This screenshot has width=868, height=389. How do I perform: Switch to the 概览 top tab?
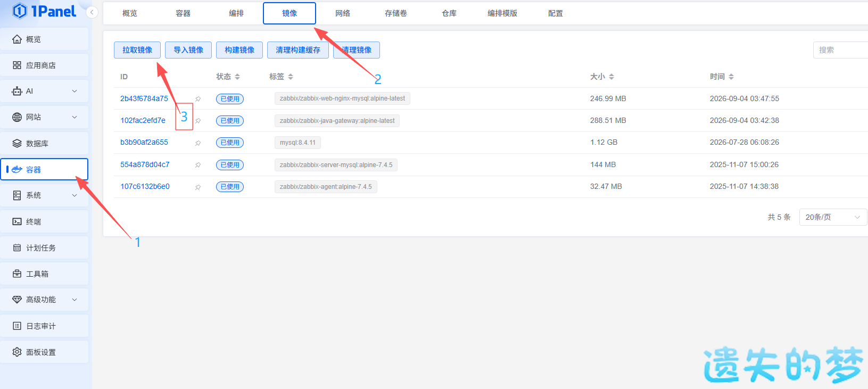(130, 13)
